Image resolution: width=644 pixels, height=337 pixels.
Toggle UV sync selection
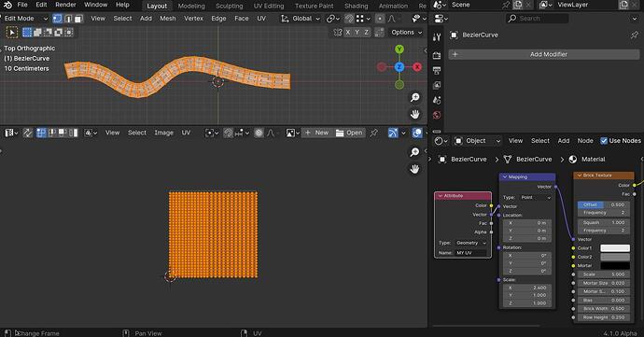point(27,133)
